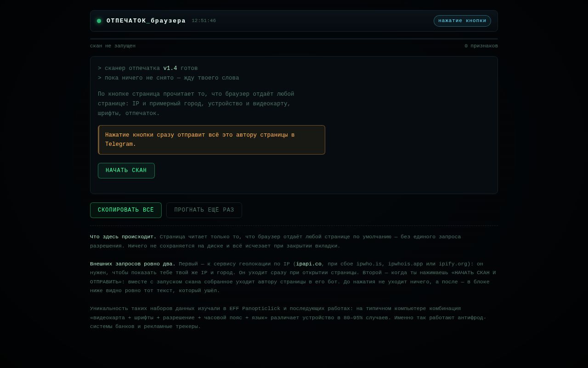Click the scan progress bar
This screenshot has height=368, width=588.
[294, 39]
